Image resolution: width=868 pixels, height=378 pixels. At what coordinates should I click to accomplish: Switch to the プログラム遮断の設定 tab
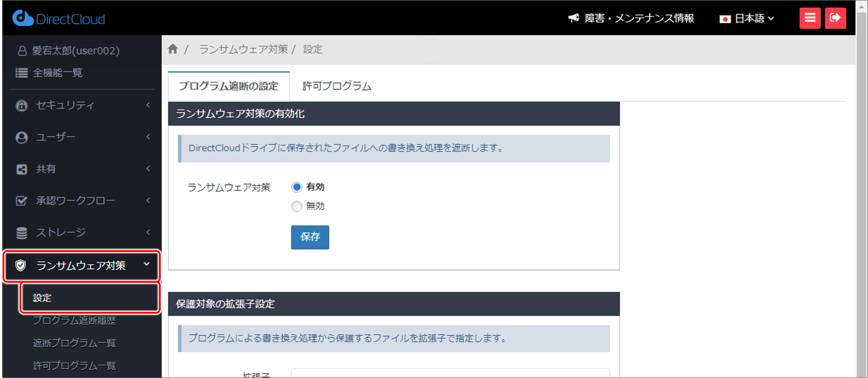[x=228, y=86]
